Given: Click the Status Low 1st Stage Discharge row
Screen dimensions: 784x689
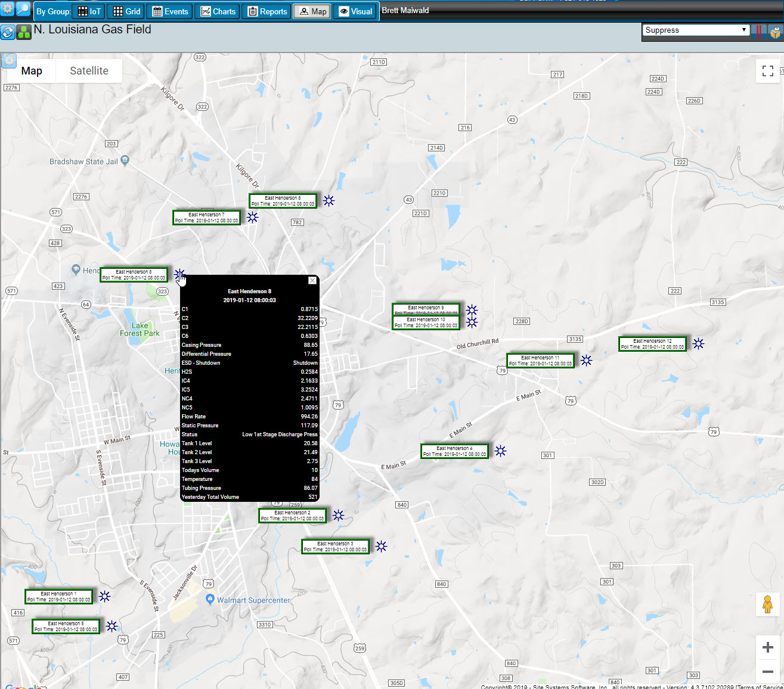Looking at the screenshot, I should click(250, 434).
